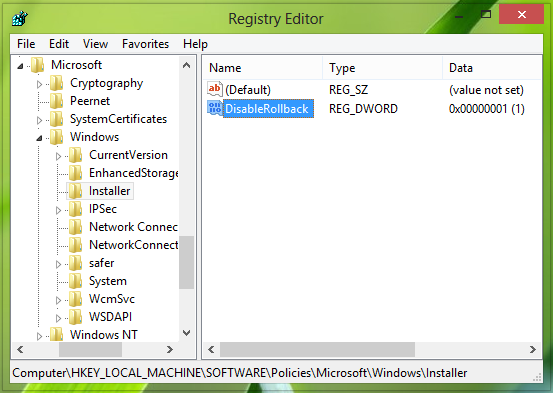Click the WSDAPI folder icon
The width and height of the screenshot is (553, 393).
point(76,317)
